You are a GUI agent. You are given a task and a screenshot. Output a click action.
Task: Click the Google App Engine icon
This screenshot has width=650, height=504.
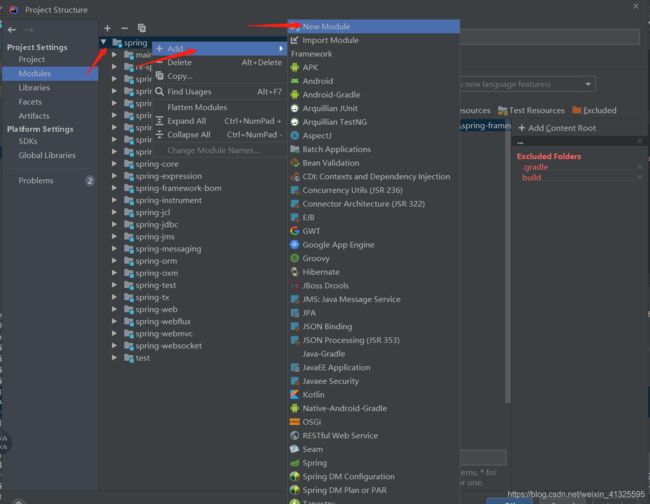(x=295, y=245)
